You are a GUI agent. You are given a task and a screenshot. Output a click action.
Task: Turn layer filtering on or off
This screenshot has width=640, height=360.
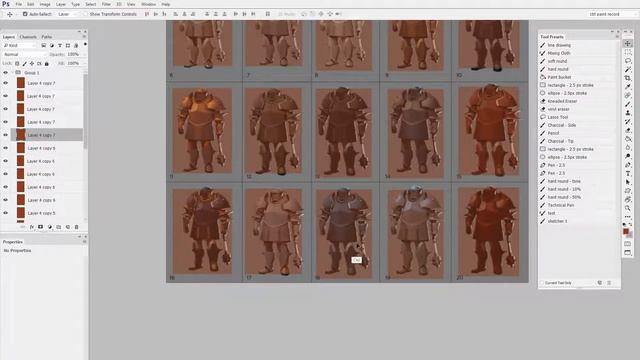[85, 44]
